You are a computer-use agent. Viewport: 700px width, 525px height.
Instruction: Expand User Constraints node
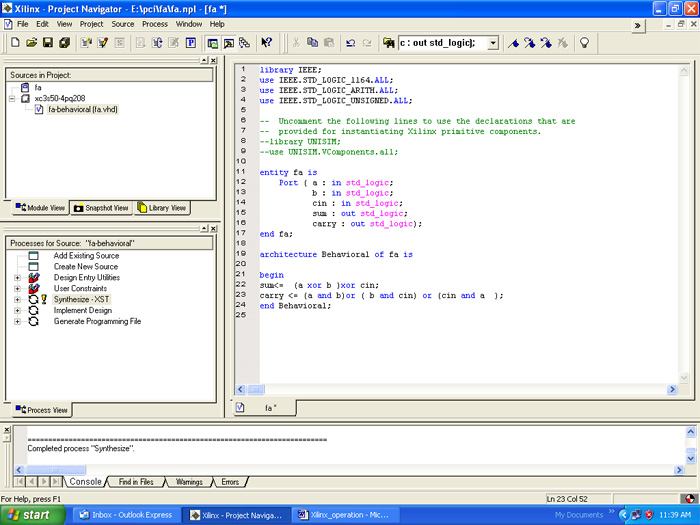pos(17,289)
